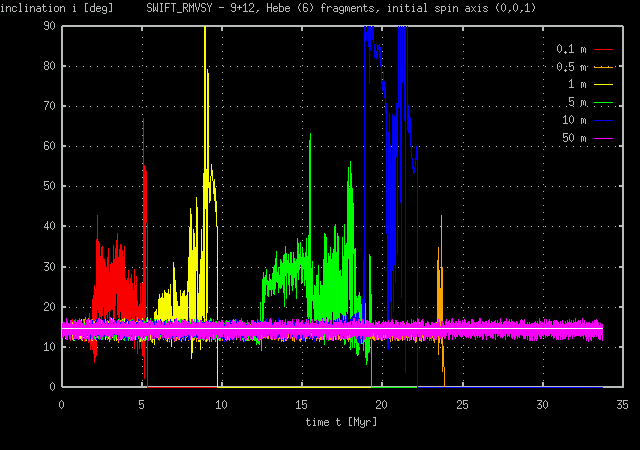Click x-axis tick label 35
Image resolution: width=640 pixels, height=450 pixels.
[622, 405]
